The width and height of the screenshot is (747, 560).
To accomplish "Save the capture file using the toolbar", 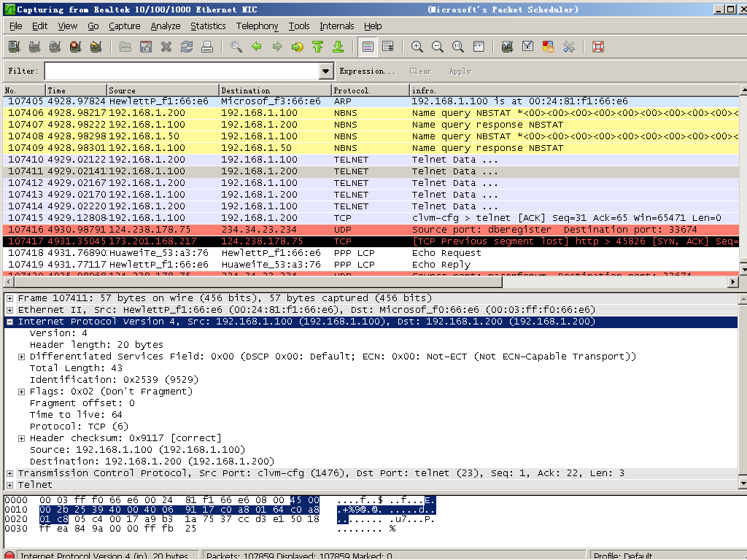I will pos(146,47).
